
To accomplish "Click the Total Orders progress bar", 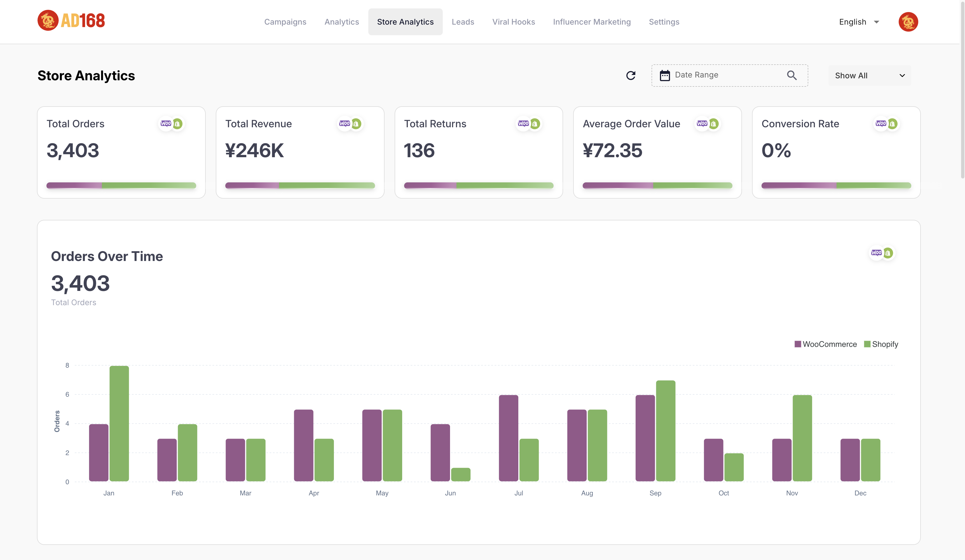I will click(121, 186).
